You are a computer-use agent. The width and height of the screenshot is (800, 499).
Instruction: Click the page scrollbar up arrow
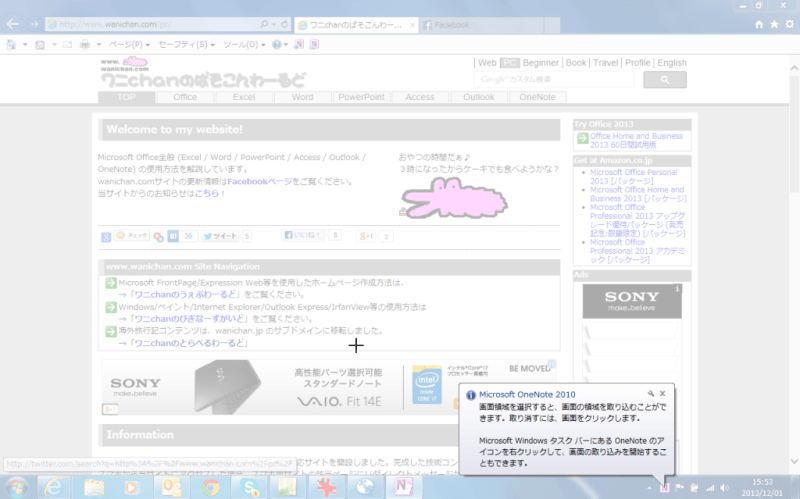point(794,67)
